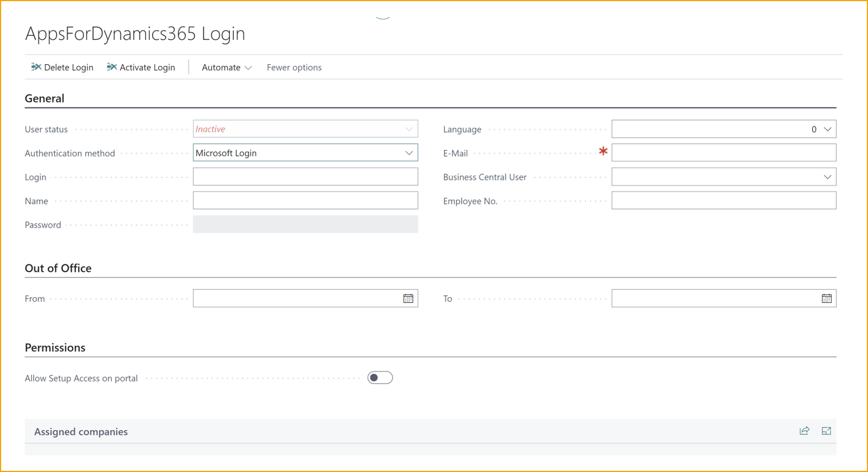The height and width of the screenshot is (472, 868).
Task: Click share icon in Assigned companies
Action: point(804,431)
